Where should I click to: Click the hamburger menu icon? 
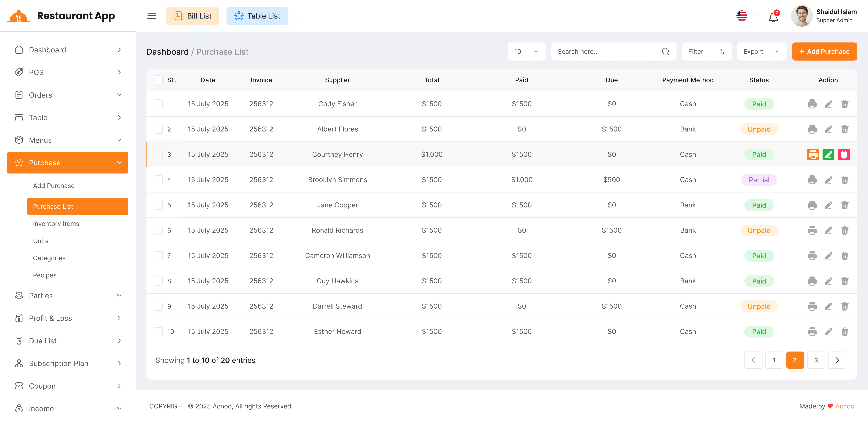pos(152,16)
